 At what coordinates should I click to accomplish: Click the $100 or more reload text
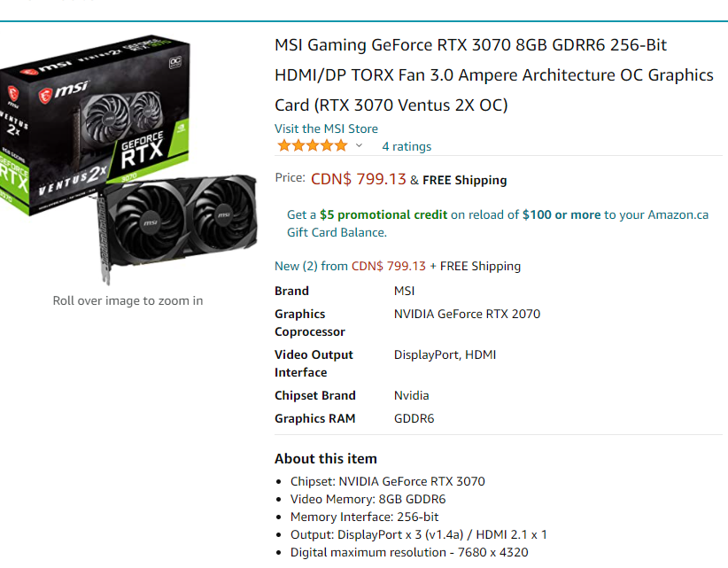pyautogui.click(x=561, y=214)
